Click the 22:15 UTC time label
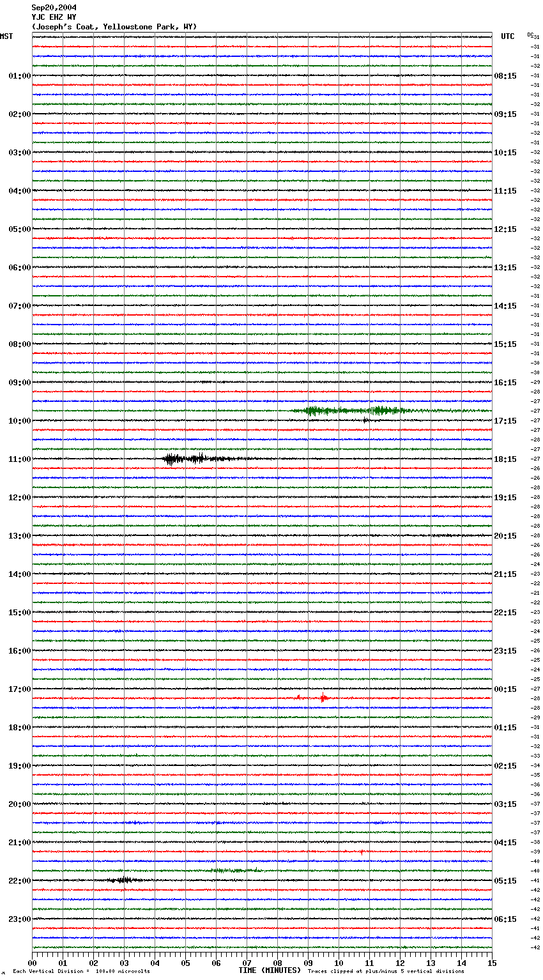 (505, 613)
